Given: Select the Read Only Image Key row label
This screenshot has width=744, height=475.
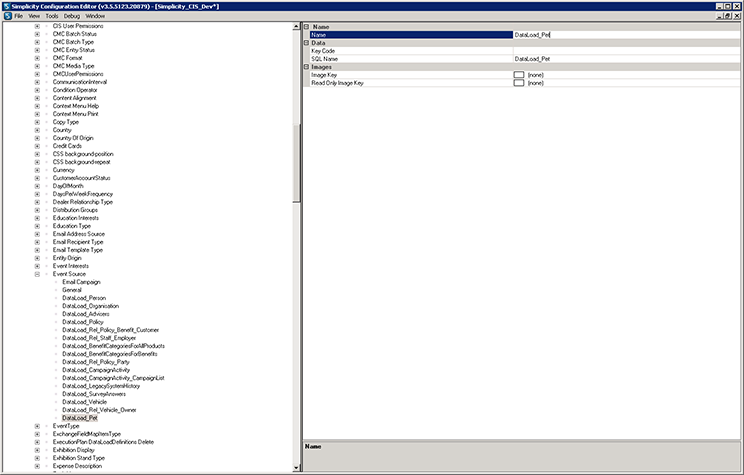Looking at the screenshot, I should [x=337, y=83].
